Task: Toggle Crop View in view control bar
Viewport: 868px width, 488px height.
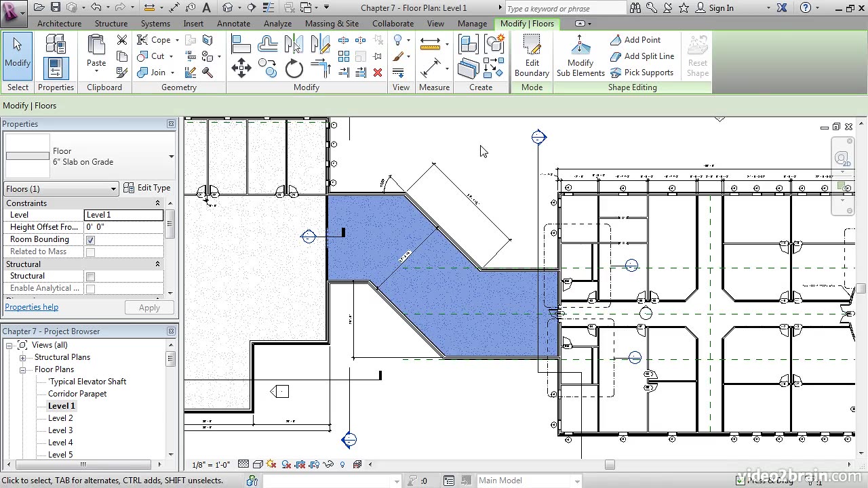Action: [300, 464]
